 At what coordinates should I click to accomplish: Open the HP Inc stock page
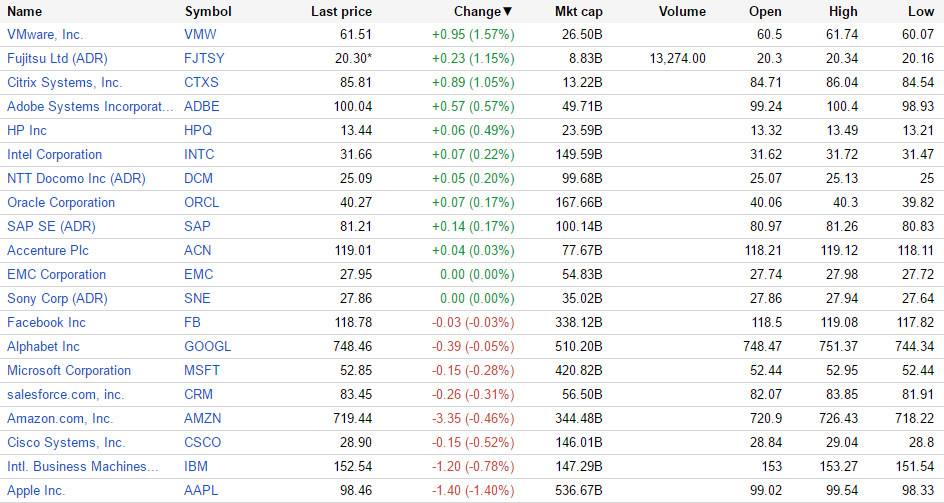point(27,131)
